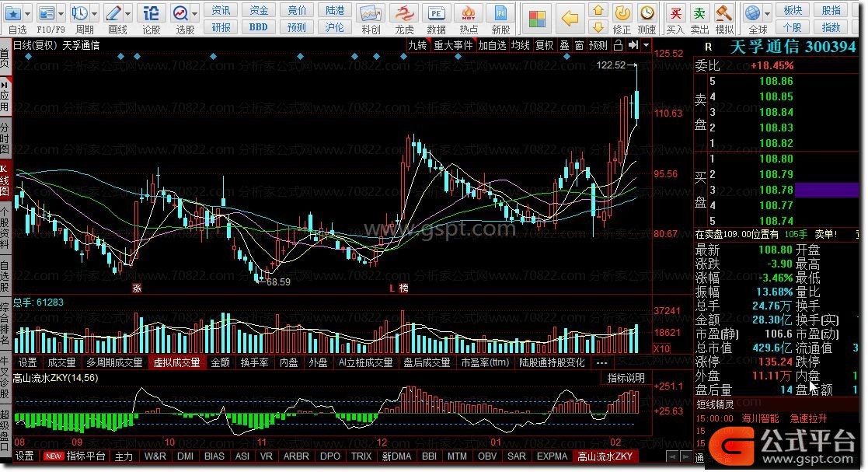Open the 自选 watchlist star icon
Viewport: 868px width, 472px height.
pos(12,12)
